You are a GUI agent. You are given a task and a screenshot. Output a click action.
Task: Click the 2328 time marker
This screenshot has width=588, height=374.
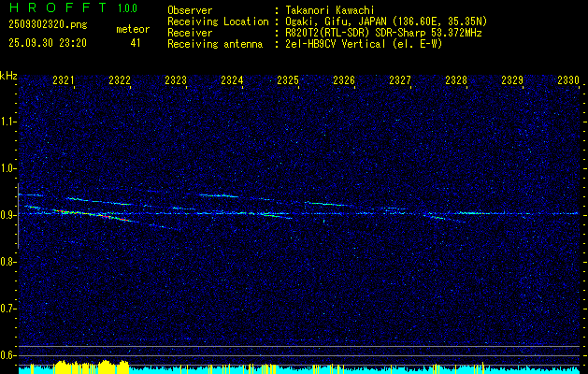click(456, 81)
